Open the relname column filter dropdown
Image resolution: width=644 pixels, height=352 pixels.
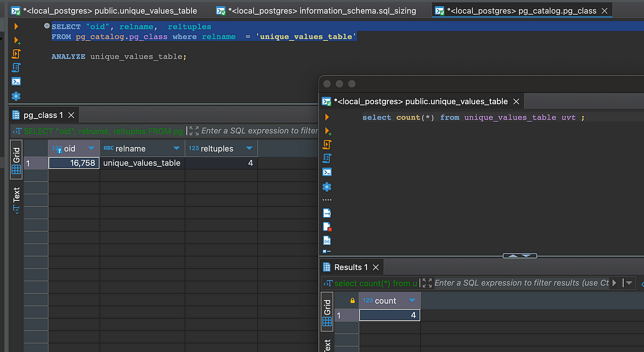(x=177, y=149)
